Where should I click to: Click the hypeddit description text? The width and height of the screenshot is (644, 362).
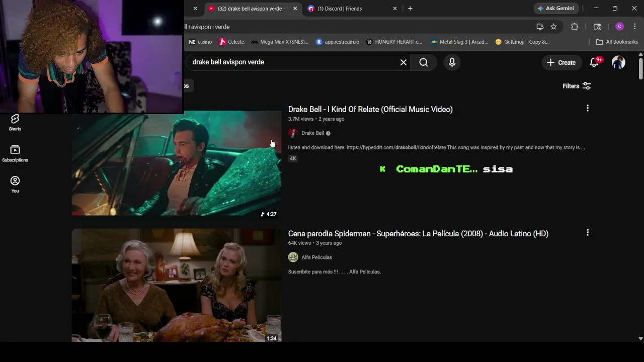point(436,148)
